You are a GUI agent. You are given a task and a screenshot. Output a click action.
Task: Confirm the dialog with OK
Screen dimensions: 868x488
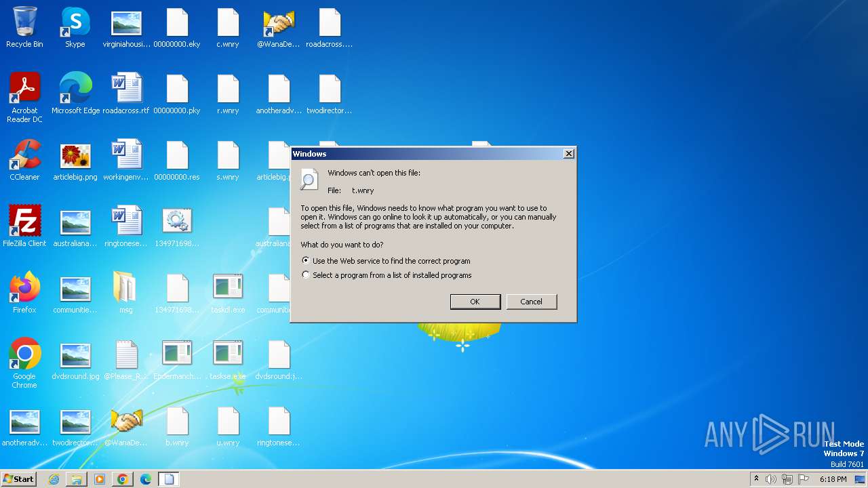(x=475, y=302)
